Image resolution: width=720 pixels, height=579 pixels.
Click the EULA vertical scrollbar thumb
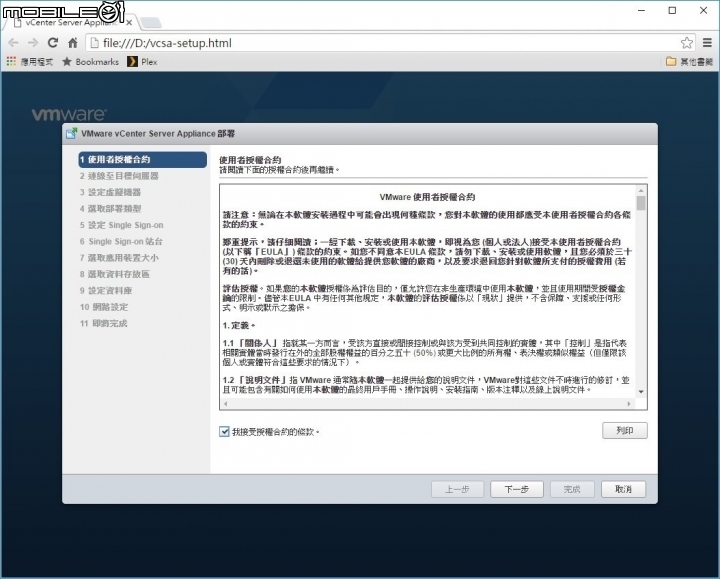pyautogui.click(x=641, y=203)
